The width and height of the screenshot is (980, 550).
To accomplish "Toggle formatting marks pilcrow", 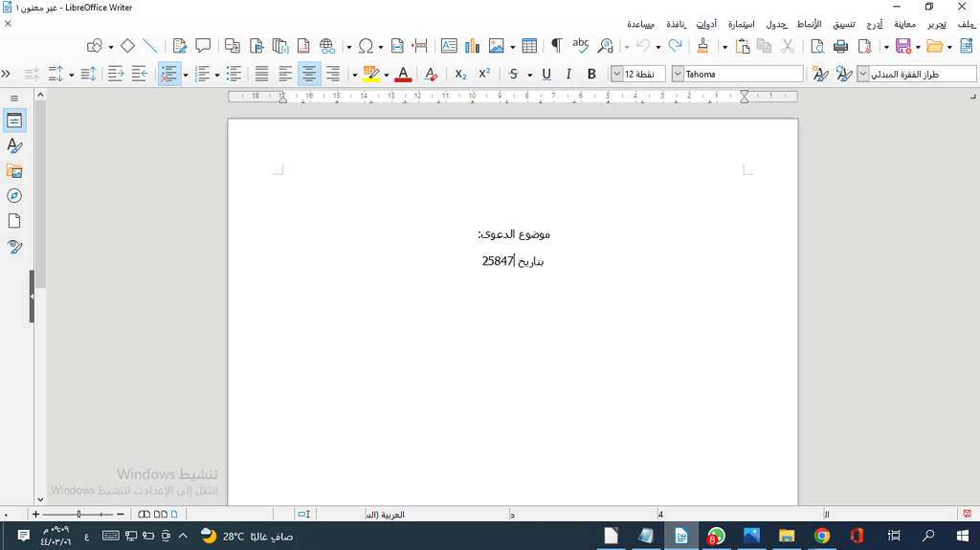I will point(556,46).
